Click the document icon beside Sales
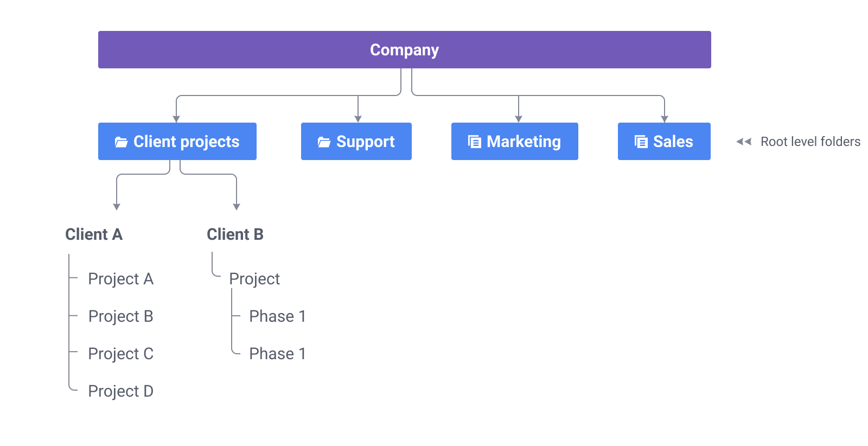 pyautogui.click(x=641, y=142)
